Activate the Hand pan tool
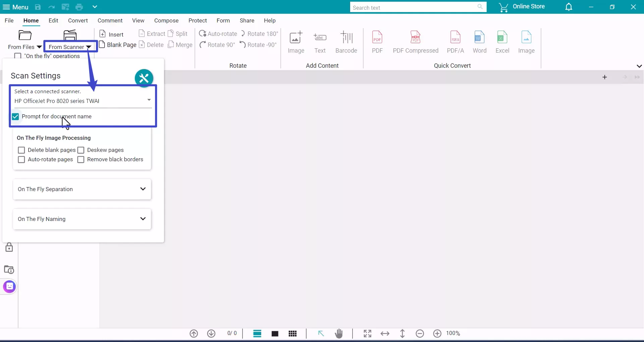The image size is (644, 342). (x=339, y=333)
